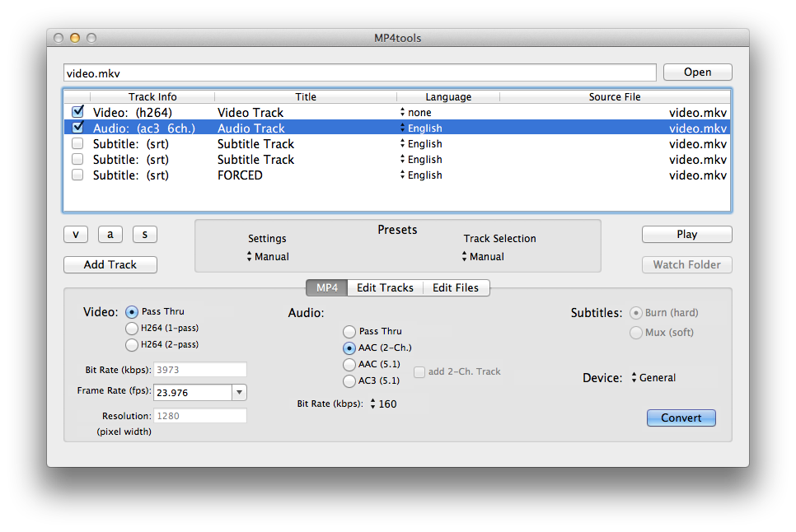Switch to the Edit Files tab
This screenshot has height=532, width=796.
tap(456, 287)
